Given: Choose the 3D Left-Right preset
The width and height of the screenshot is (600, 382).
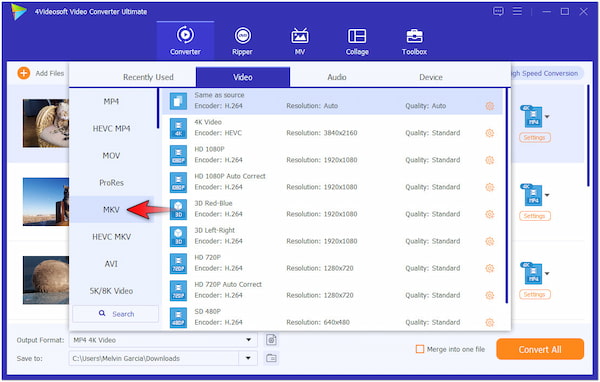Looking at the screenshot, I should click(x=332, y=236).
